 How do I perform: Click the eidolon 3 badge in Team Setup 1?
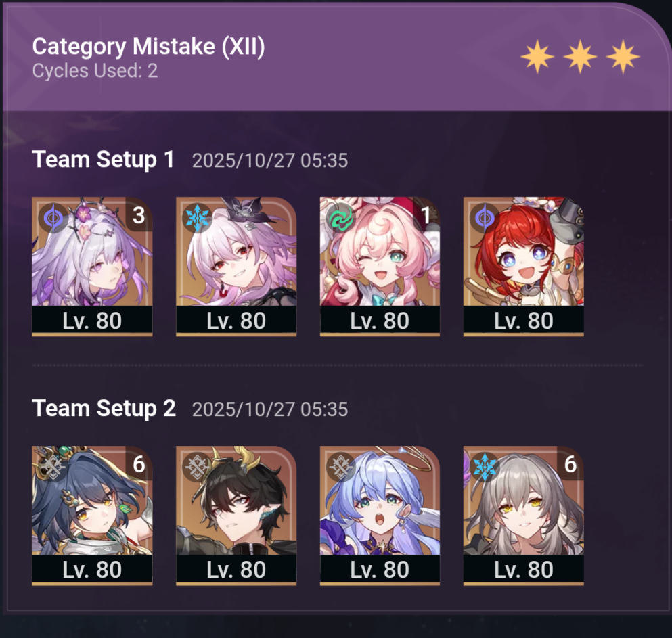139,215
